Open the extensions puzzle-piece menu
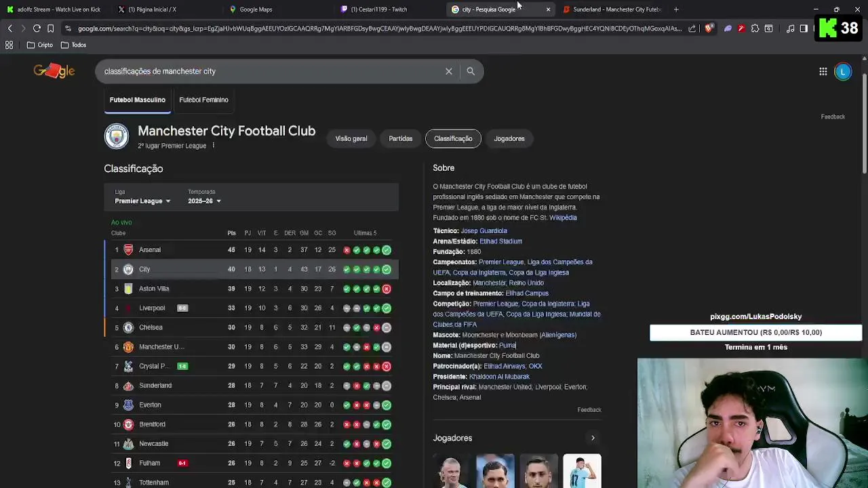Screen dimensions: 868x488 pyautogui.click(x=755, y=28)
